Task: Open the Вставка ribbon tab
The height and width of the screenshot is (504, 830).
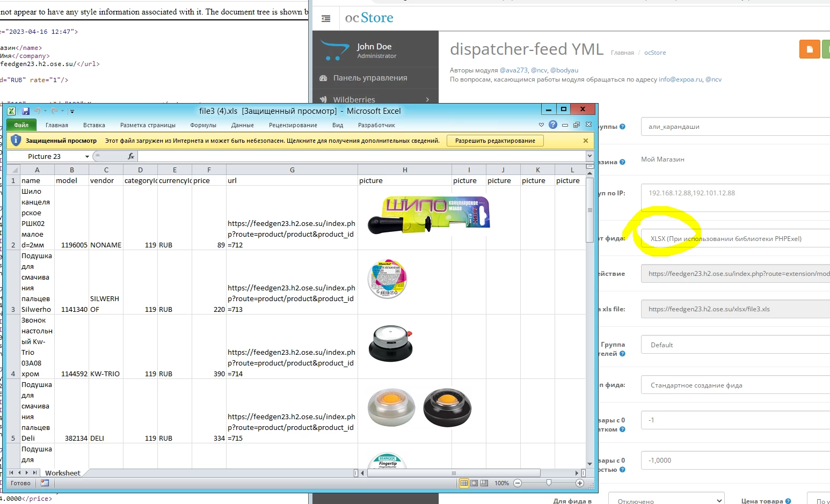Action: point(94,125)
